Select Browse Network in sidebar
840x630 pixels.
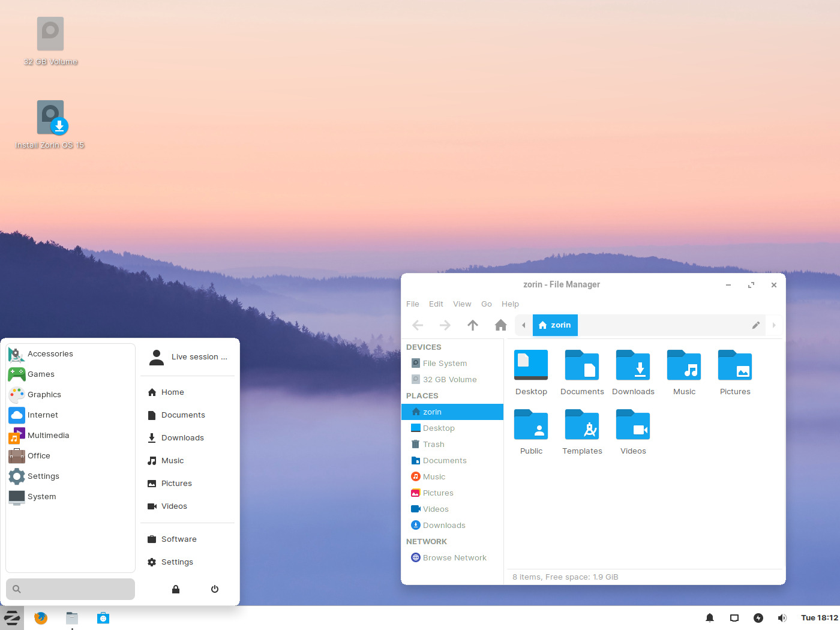coord(454,558)
